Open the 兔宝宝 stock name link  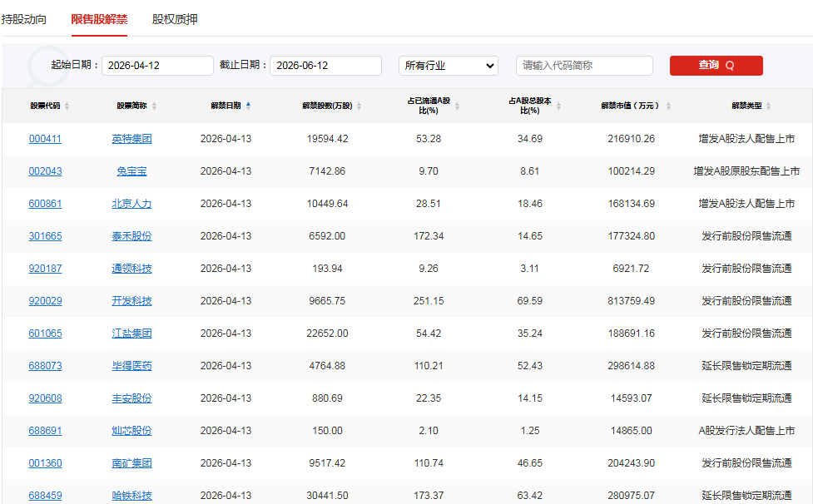click(131, 171)
